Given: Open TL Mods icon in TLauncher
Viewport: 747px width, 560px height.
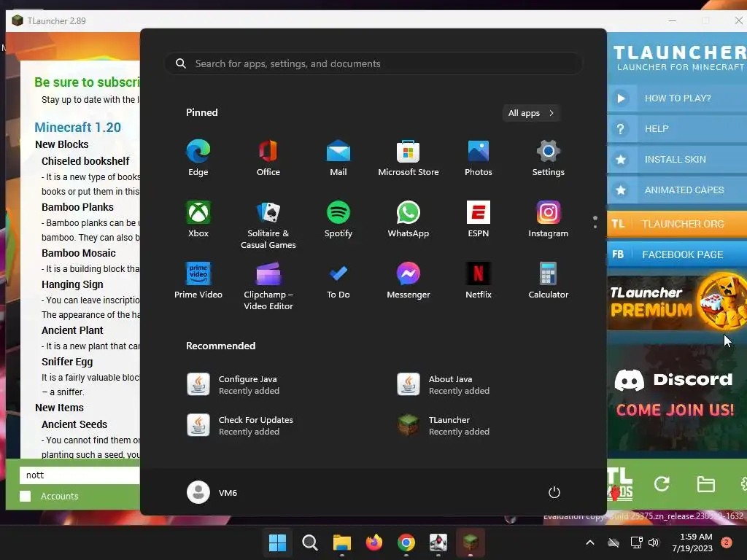Looking at the screenshot, I should tap(620, 484).
